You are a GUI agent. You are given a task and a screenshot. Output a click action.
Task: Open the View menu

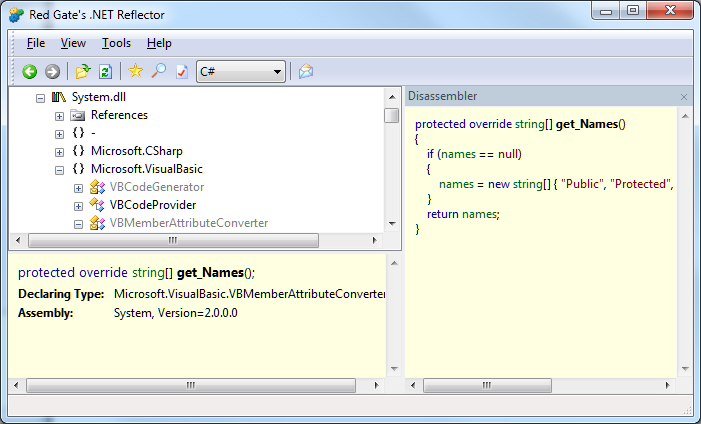pyautogui.click(x=73, y=43)
